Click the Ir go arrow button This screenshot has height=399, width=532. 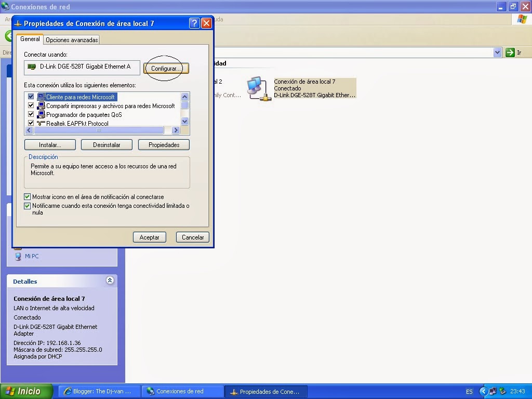click(x=510, y=52)
